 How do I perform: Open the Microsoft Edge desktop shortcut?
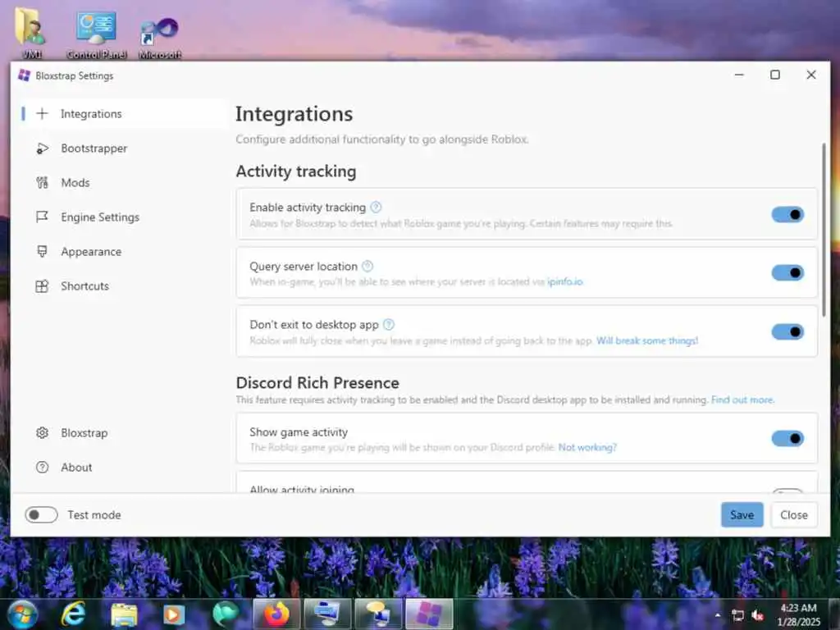coord(160,39)
